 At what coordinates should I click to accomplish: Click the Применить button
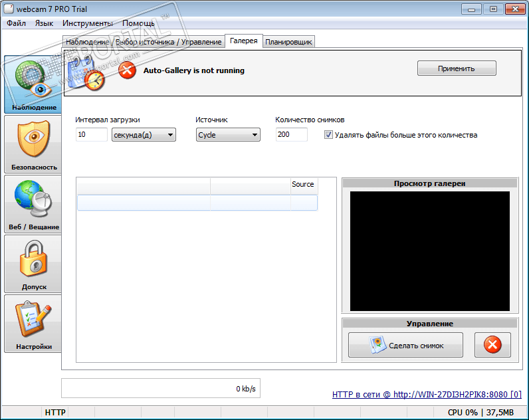457,68
